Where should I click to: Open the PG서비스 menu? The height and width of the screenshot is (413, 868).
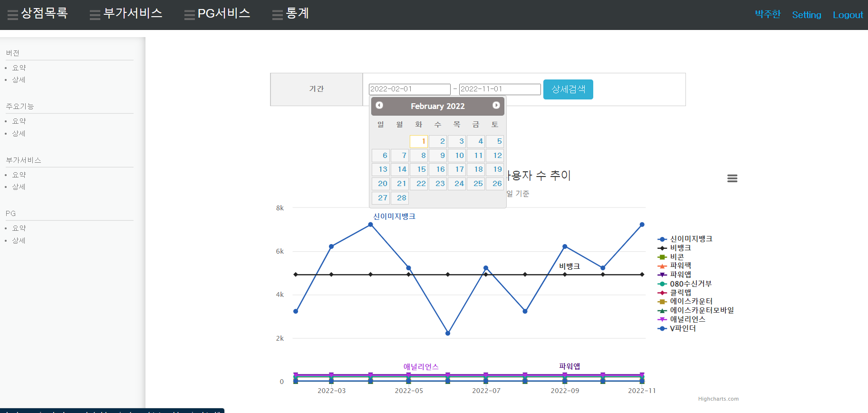tap(217, 13)
